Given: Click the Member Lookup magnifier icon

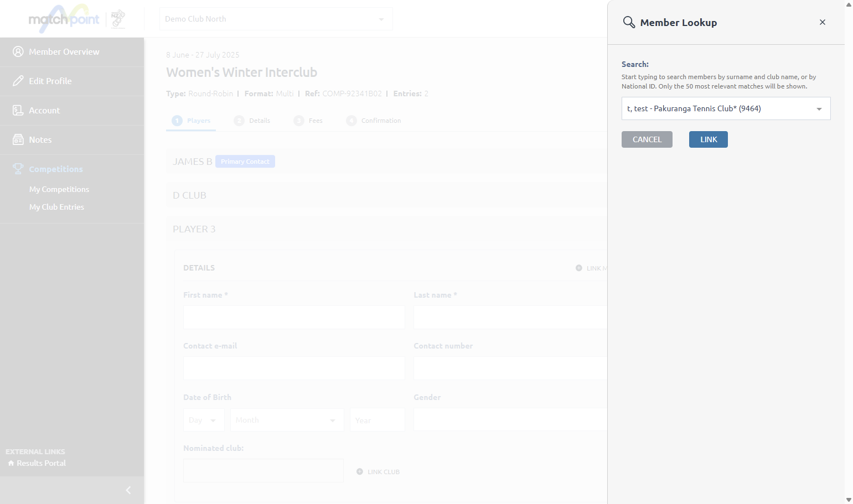Looking at the screenshot, I should [x=629, y=22].
